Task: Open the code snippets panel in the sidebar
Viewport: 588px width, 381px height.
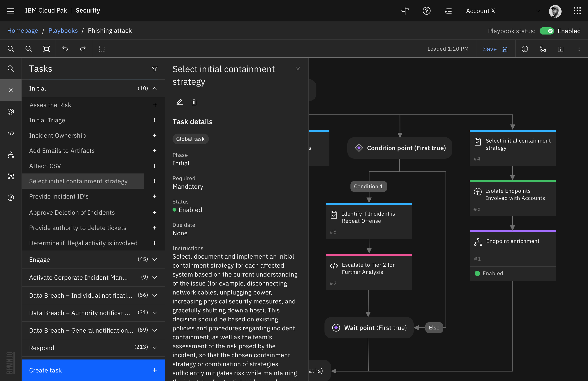Action: [11, 133]
